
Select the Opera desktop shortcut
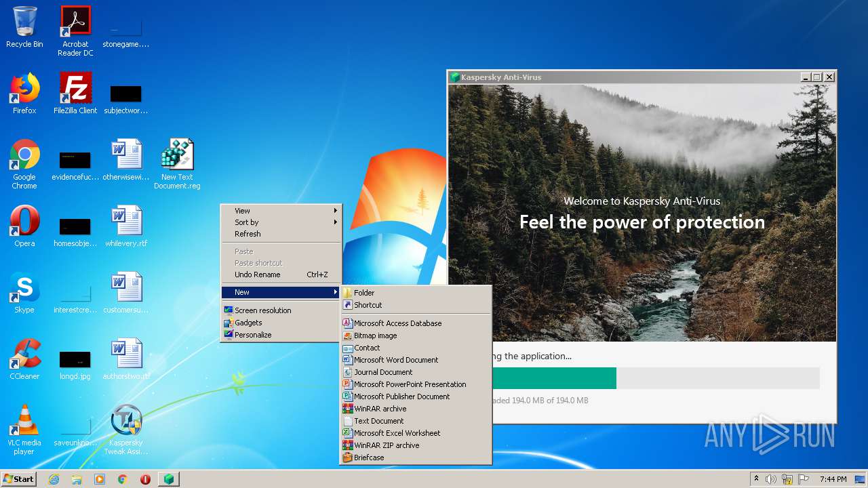click(24, 226)
